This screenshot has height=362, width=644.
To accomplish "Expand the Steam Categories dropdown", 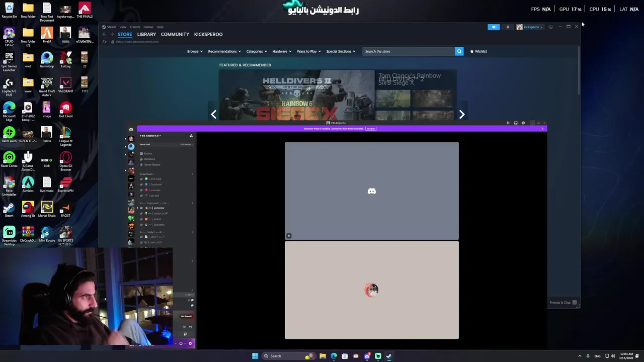I will tap(257, 51).
